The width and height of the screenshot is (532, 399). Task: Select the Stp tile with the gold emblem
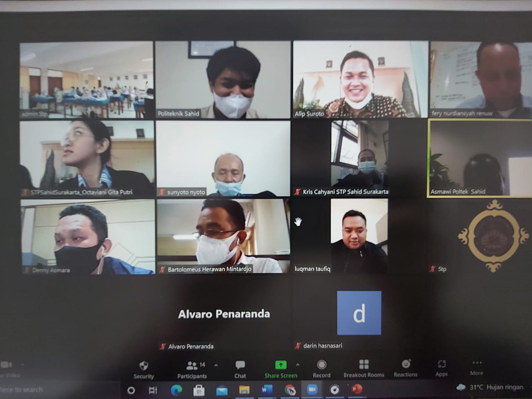(x=480, y=236)
